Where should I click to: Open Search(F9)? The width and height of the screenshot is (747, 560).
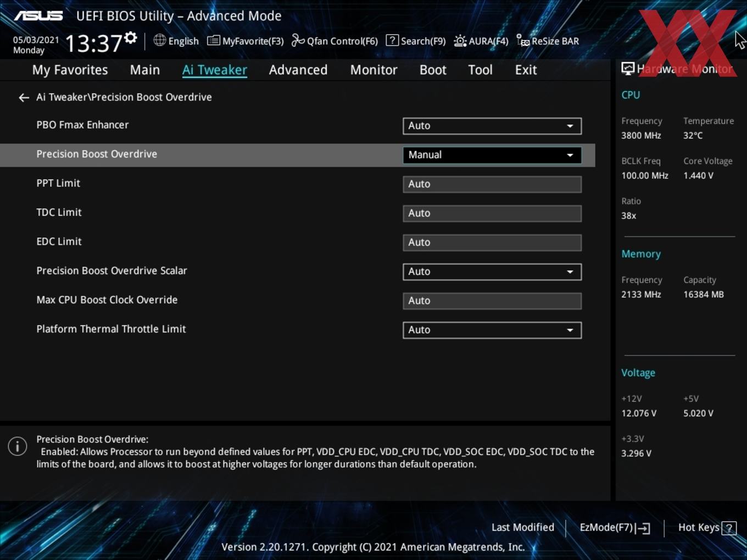click(x=416, y=41)
